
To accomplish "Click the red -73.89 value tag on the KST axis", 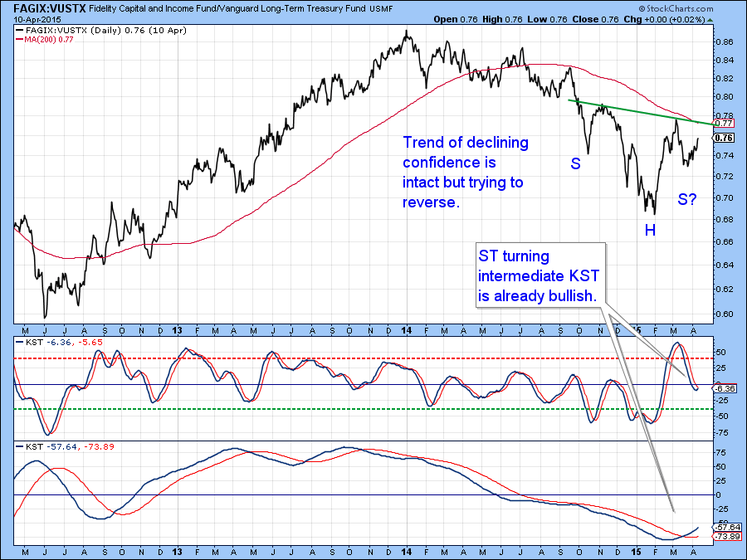I will click(x=726, y=536).
